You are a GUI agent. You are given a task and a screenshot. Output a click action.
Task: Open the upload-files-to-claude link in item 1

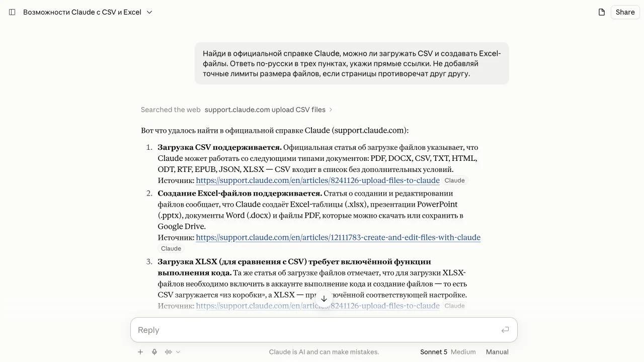click(317, 180)
